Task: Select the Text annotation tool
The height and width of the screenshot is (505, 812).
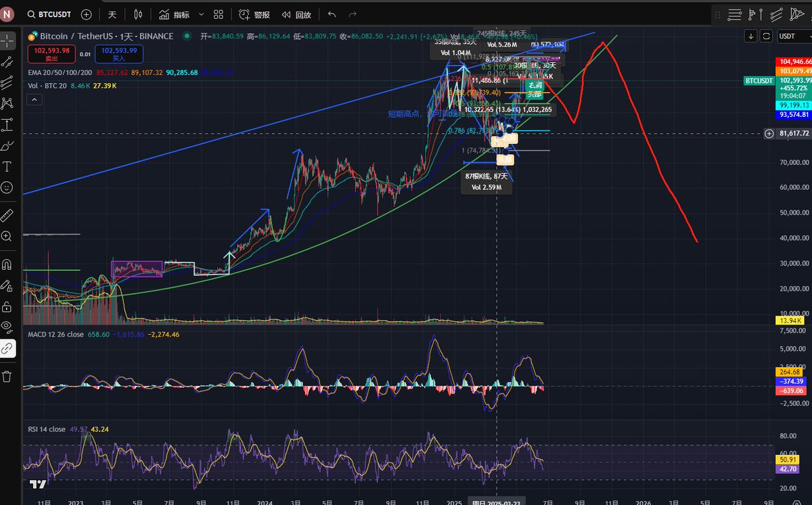Action: point(7,166)
